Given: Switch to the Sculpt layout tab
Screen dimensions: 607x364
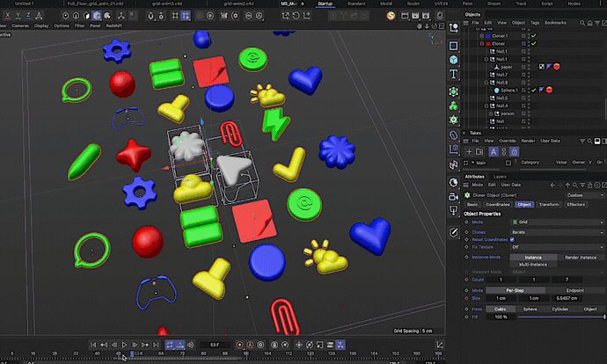Looking at the screenshot, I should point(413,4).
